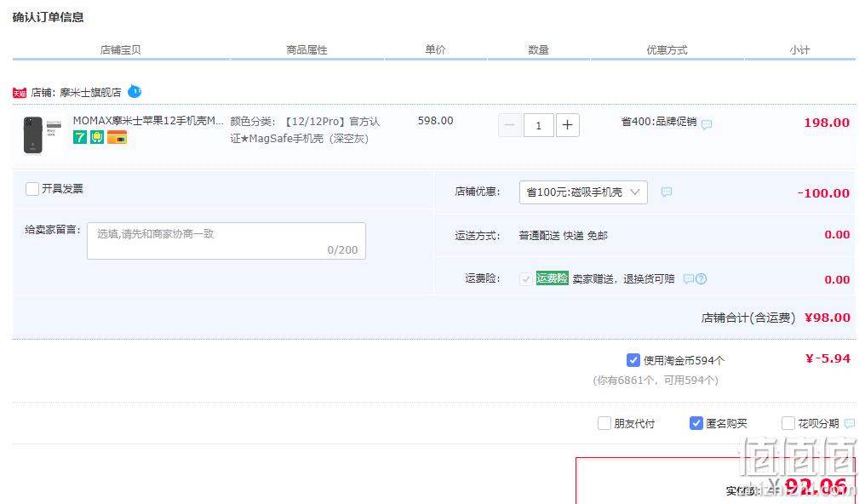Select the subtotal amount 198.00
This screenshot has height=504, width=865.
[x=827, y=123]
